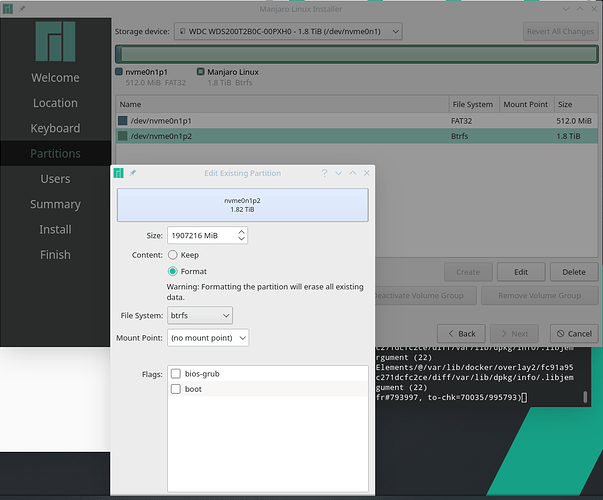The image size is (603, 500).
Task: Open the Storage device dropdown
Action: [288, 32]
